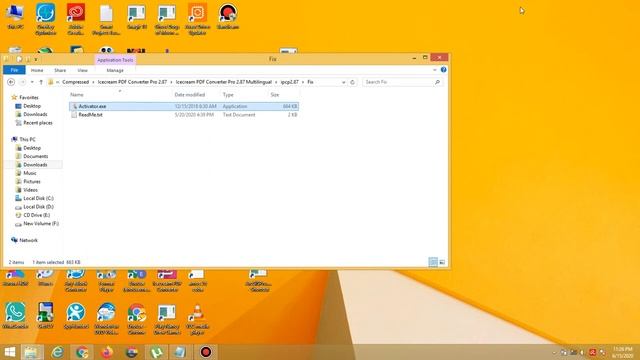
Task: Sort files by Date modified column
Action: [x=190, y=95]
